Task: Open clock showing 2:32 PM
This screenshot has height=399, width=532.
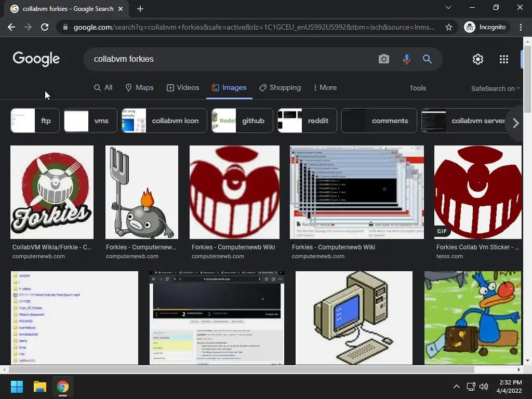Action: [509, 387]
